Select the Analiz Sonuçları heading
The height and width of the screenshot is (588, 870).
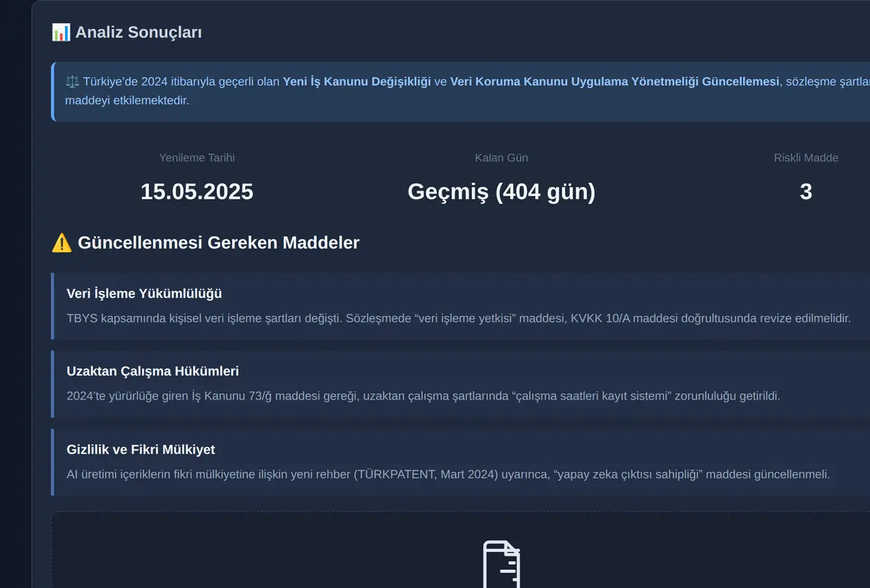coord(138,33)
